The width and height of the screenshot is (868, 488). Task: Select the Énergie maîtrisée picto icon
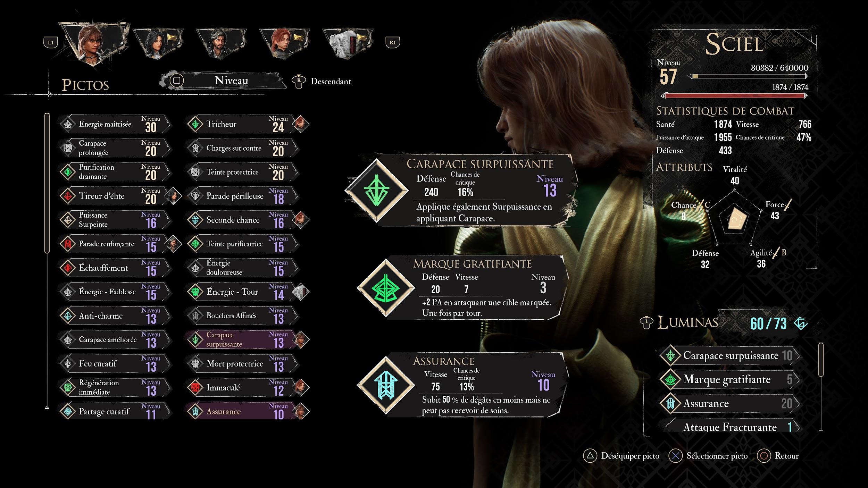[68, 124]
